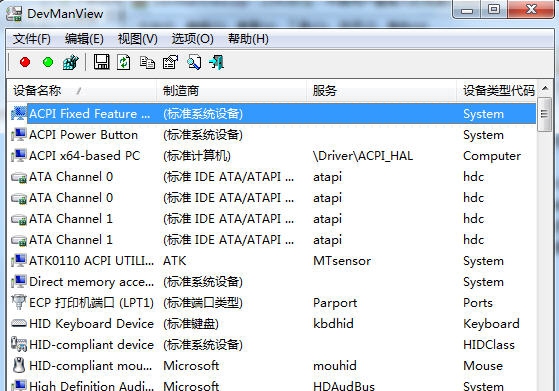559x391 pixels.
Task: Click the MTsensor service cell
Action: click(342, 261)
